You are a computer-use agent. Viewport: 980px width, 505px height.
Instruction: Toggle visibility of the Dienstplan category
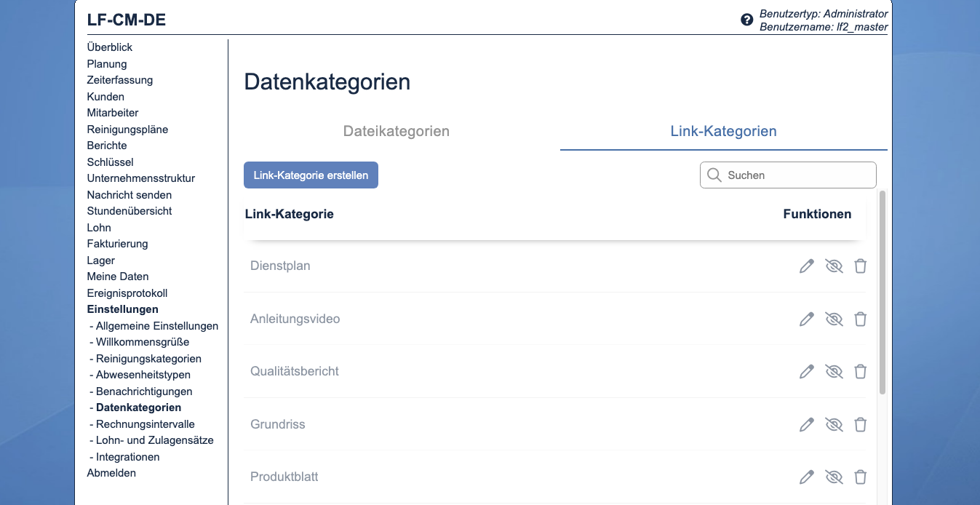point(834,266)
